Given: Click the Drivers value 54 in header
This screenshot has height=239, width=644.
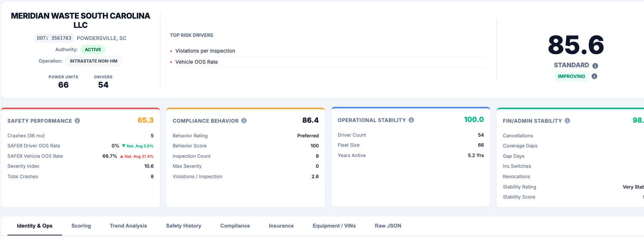Looking at the screenshot, I should click(x=103, y=85).
